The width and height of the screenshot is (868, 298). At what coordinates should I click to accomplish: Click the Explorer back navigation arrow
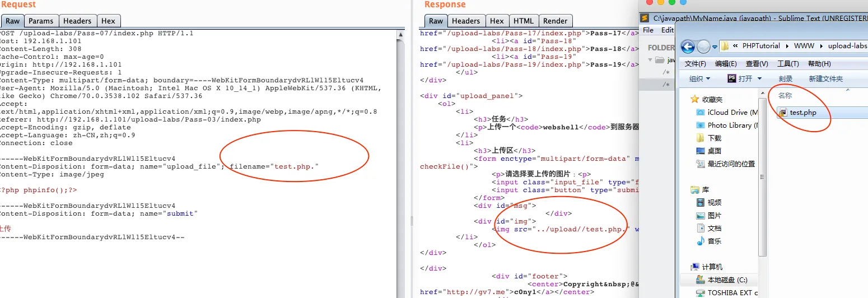pos(688,46)
